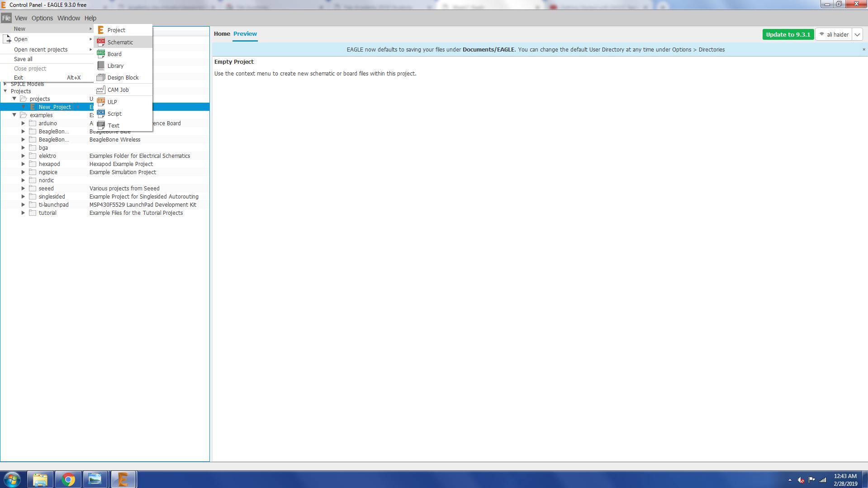868x488 pixels.
Task: Click the ali haider account button
Action: coord(834,34)
